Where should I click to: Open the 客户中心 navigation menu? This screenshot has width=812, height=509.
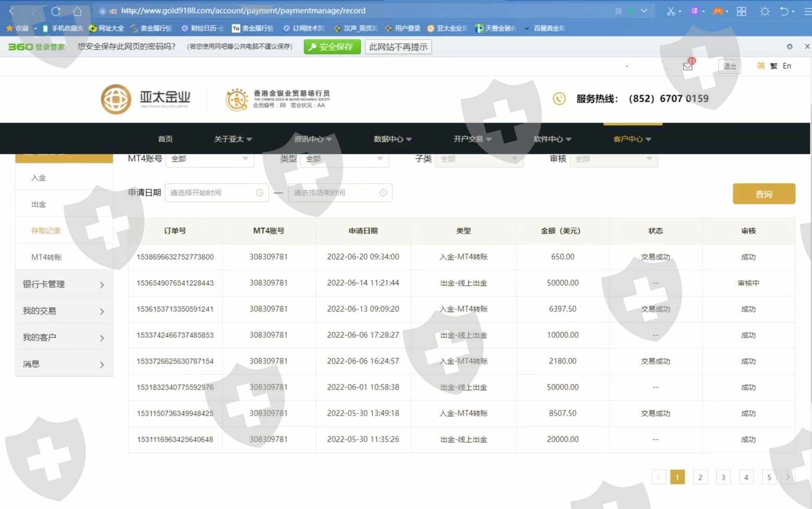click(632, 139)
